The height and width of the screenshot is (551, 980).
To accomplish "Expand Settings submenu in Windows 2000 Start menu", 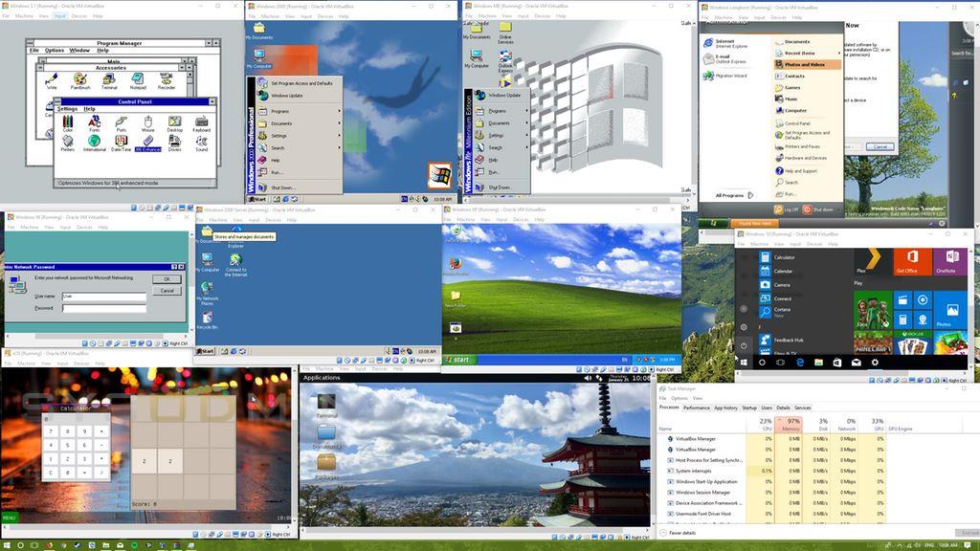I will point(300,136).
